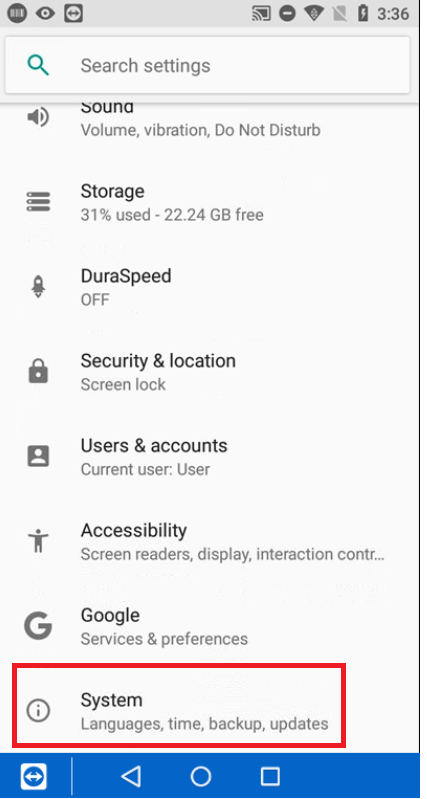The width and height of the screenshot is (427, 799).
Task: Tap the TeamViewer icon in navigation bar
Action: point(34,777)
